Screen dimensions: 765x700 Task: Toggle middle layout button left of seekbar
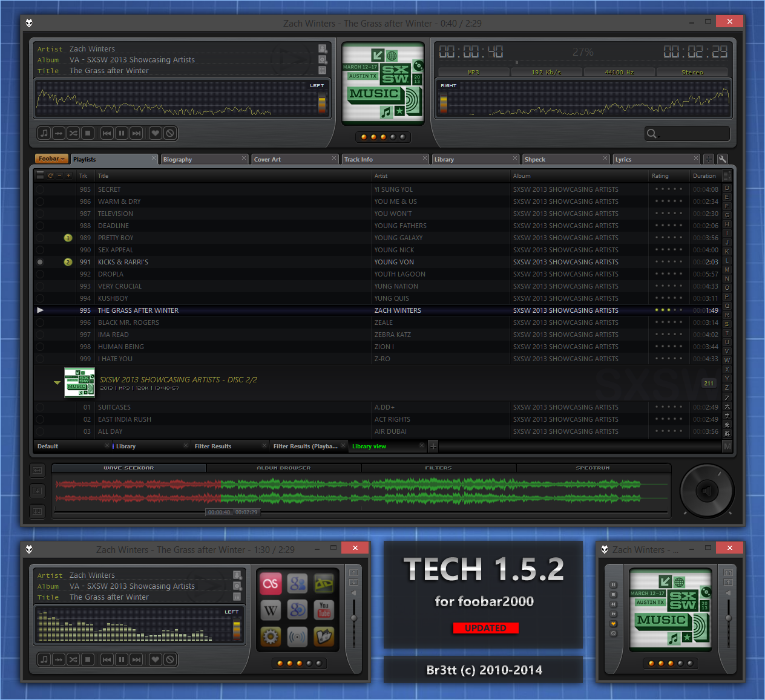(37, 491)
